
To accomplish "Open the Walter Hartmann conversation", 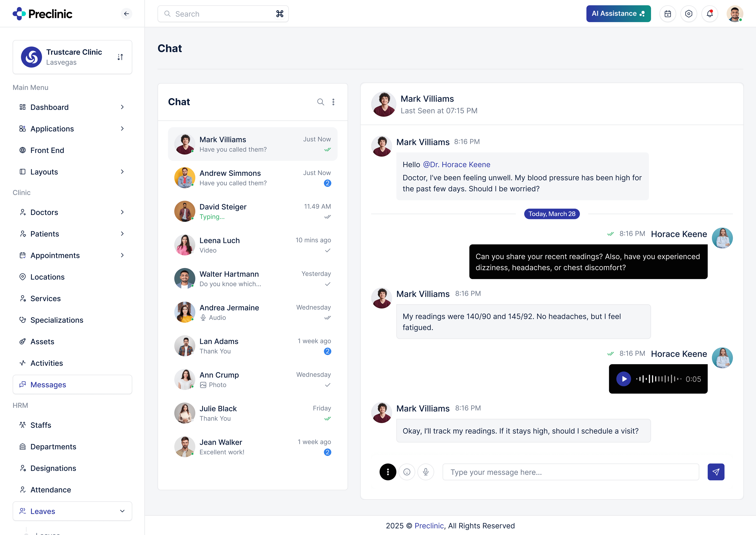I will click(253, 279).
